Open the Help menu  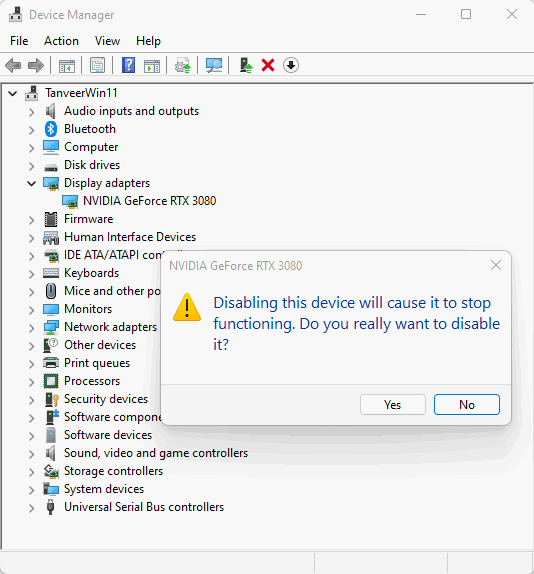[148, 41]
